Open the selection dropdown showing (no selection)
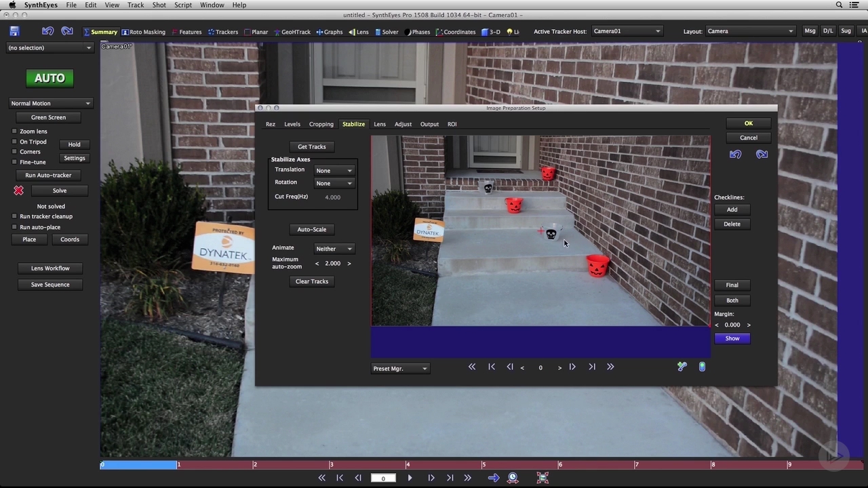 [x=50, y=48]
